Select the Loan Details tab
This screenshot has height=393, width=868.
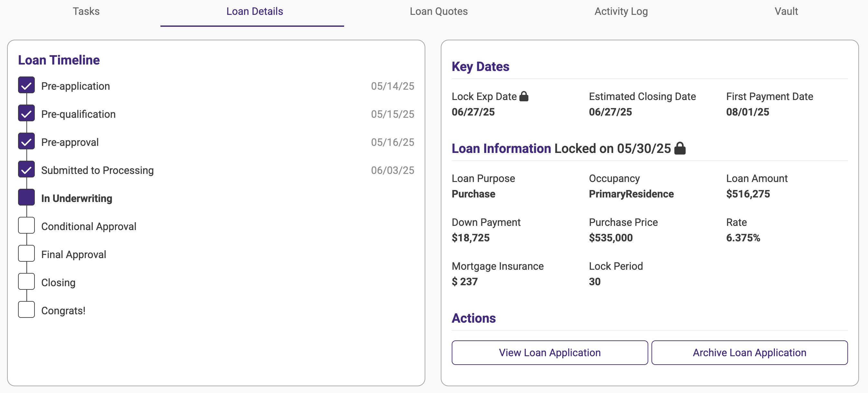click(x=255, y=12)
